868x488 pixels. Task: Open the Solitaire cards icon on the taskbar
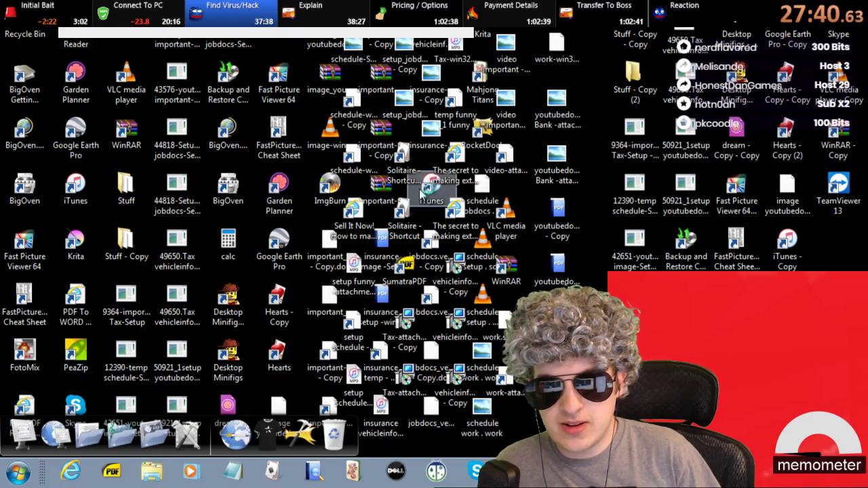click(x=272, y=471)
